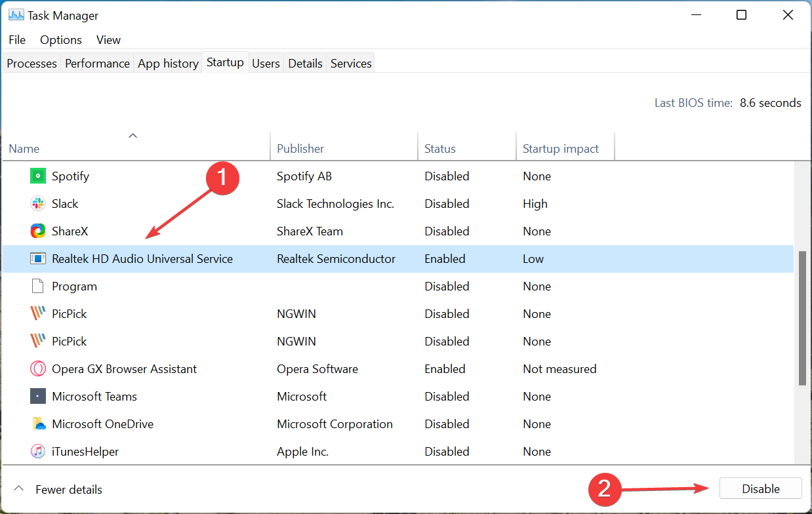
Task: Click the Task Manager title bar icon
Action: pyautogui.click(x=16, y=15)
